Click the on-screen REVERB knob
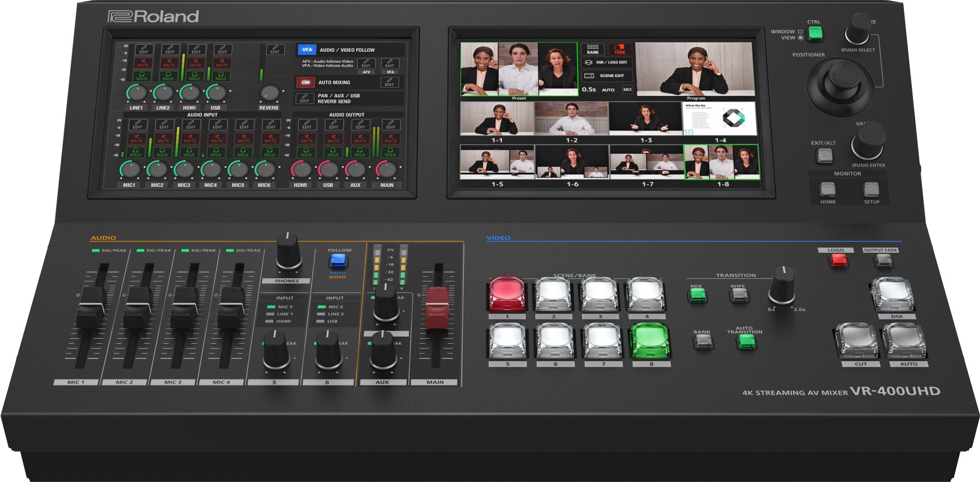This screenshot has width=980, height=482. tap(269, 93)
